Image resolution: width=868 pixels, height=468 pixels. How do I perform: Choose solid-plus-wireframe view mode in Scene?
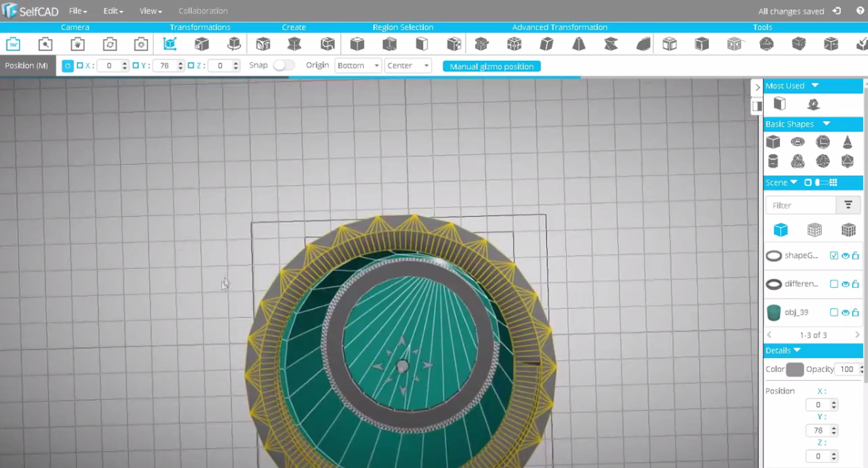pyautogui.click(x=814, y=229)
